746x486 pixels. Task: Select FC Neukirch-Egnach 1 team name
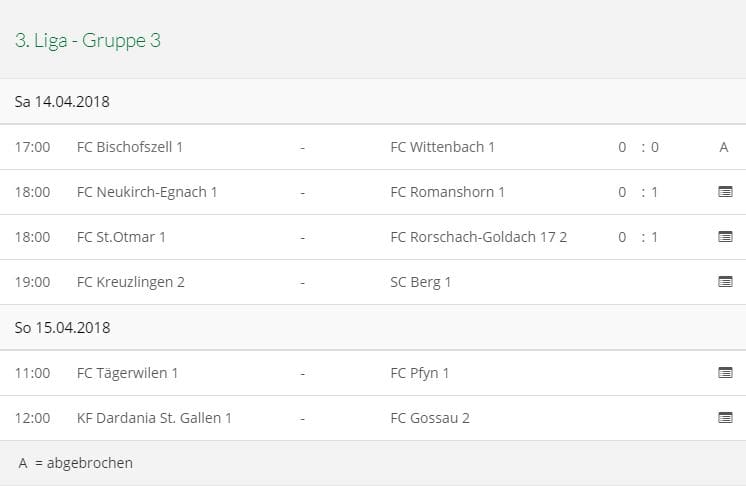click(147, 192)
